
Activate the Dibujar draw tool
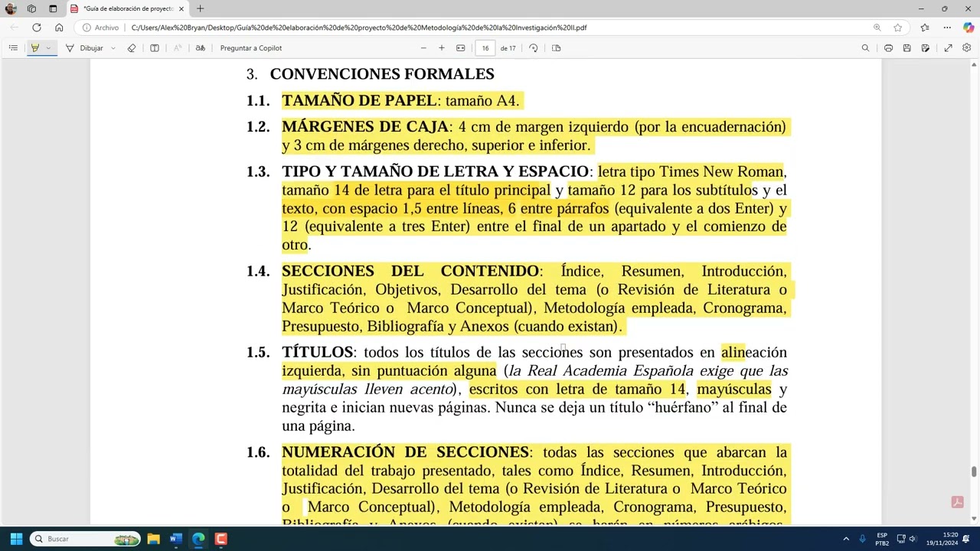pyautogui.click(x=85, y=47)
